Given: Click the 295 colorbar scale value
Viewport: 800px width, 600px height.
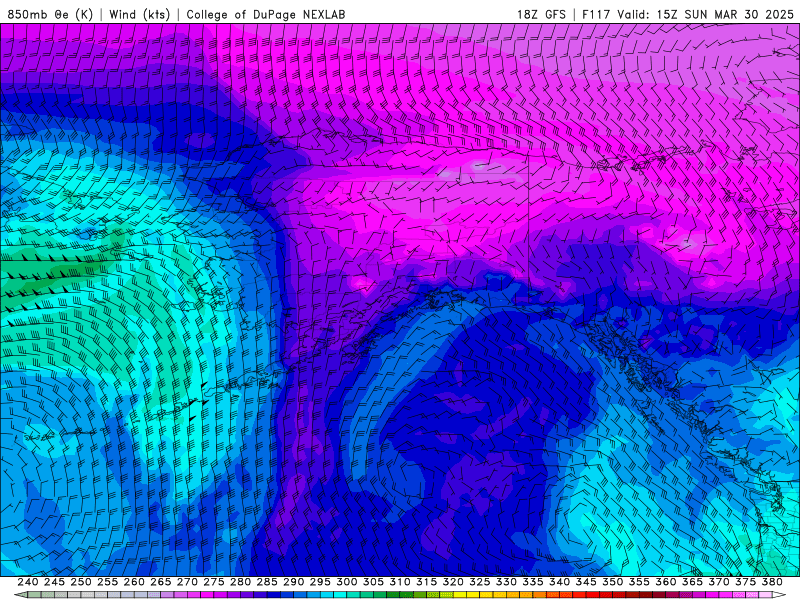Looking at the screenshot, I should pyautogui.click(x=320, y=582).
